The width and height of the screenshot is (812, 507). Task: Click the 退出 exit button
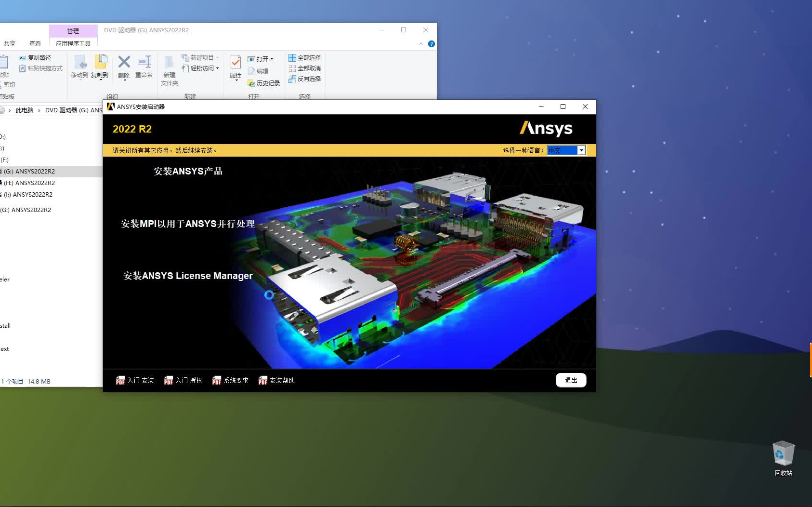[x=571, y=380]
